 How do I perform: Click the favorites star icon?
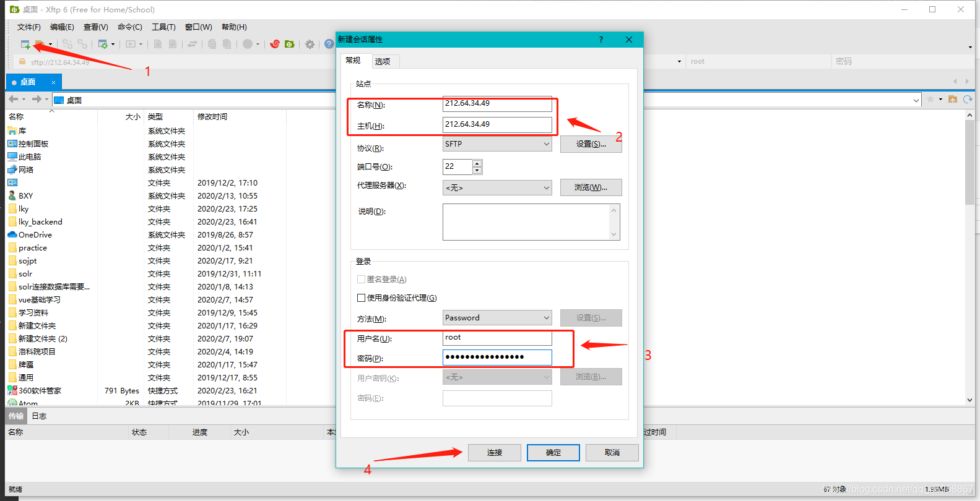[x=930, y=99]
